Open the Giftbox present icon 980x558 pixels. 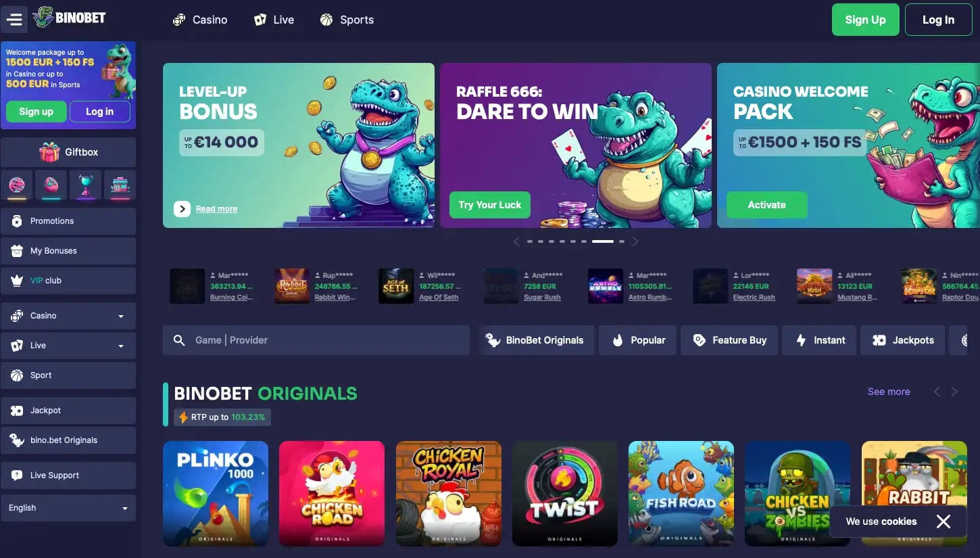[49, 152]
